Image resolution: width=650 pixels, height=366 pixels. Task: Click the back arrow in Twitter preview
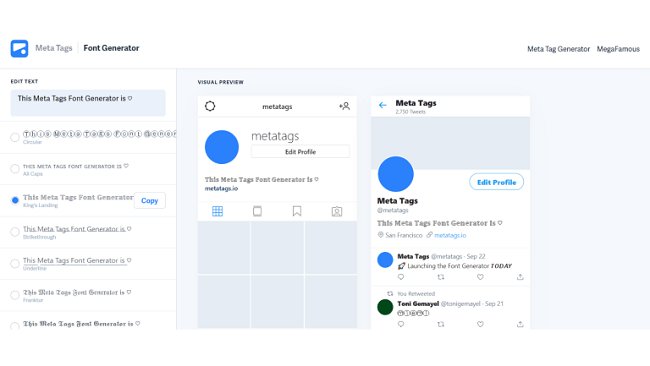[383, 105]
